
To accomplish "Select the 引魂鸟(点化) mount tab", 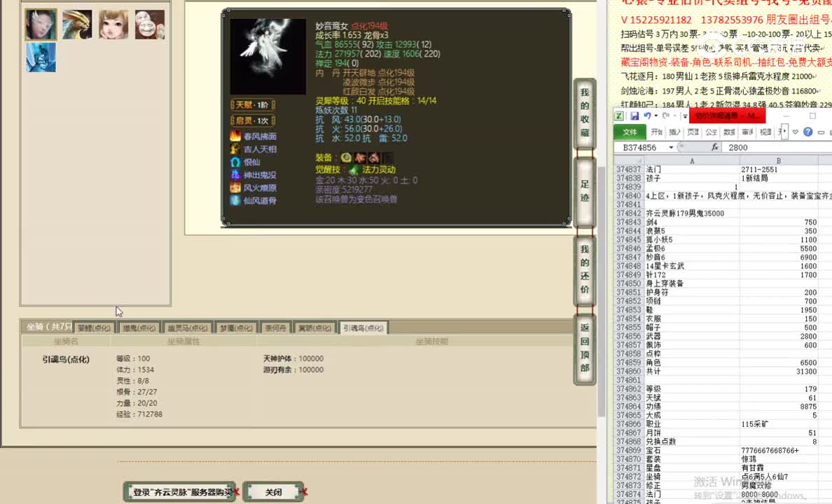I will [x=363, y=328].
